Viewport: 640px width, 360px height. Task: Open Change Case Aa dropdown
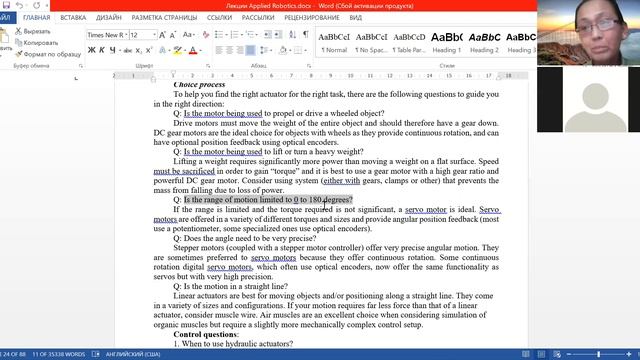(188, 35)
